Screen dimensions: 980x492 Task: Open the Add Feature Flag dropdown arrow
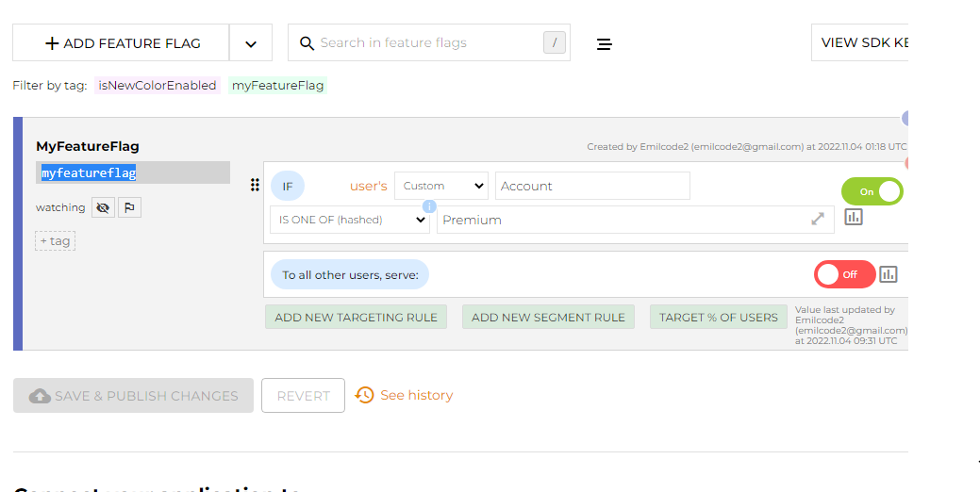tap(250, 43)
